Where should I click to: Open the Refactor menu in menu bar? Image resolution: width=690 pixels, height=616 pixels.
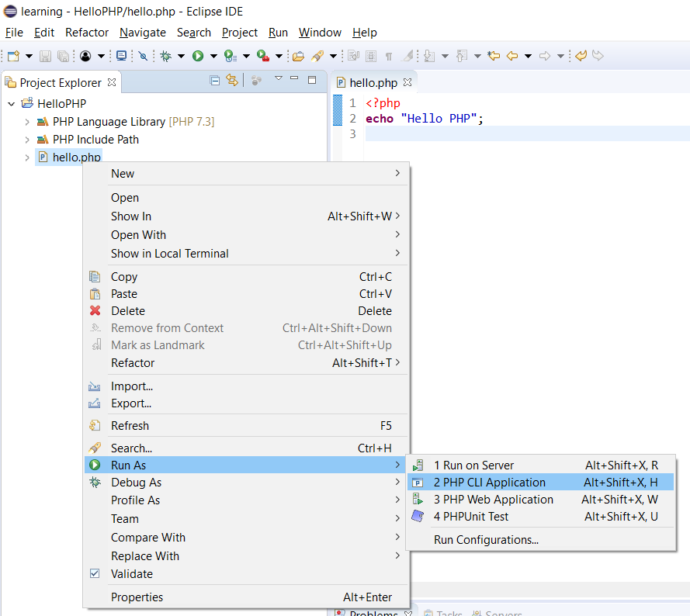pyautogui.click(x=87, y=33)
